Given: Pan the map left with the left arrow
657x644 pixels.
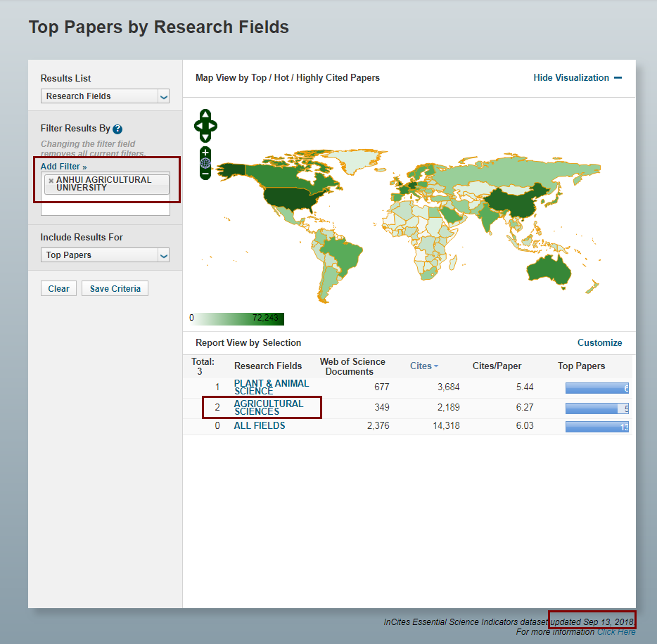Looking at the screenshot, I should click(x=198, y=126).
